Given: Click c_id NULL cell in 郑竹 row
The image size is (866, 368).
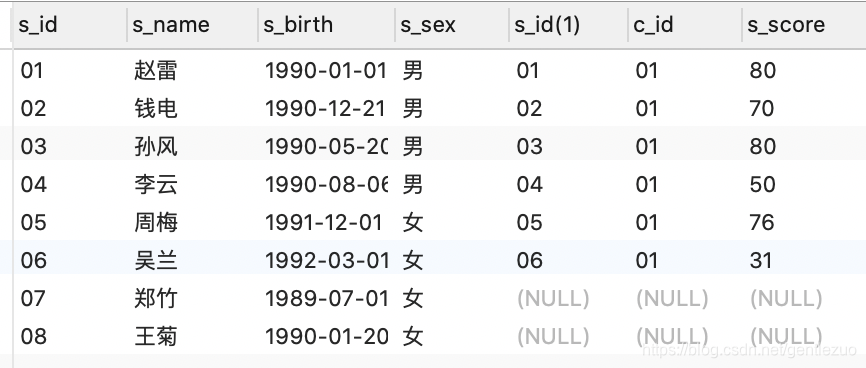Looking at the screenshot, I should (672, 299).
